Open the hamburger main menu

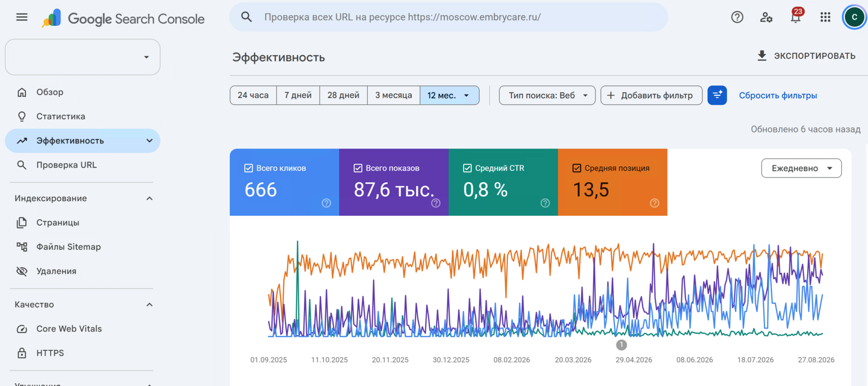pyautogui.click(x=22, y=17)
